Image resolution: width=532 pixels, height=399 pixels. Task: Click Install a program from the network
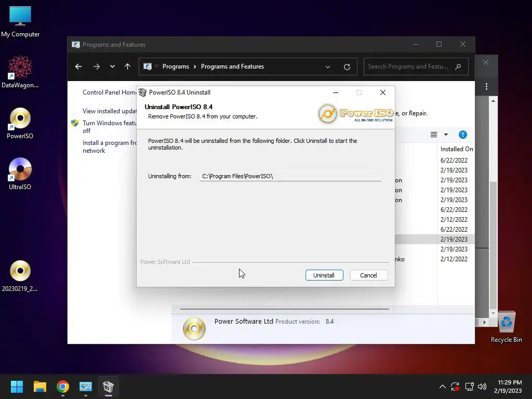click(109, 147)
